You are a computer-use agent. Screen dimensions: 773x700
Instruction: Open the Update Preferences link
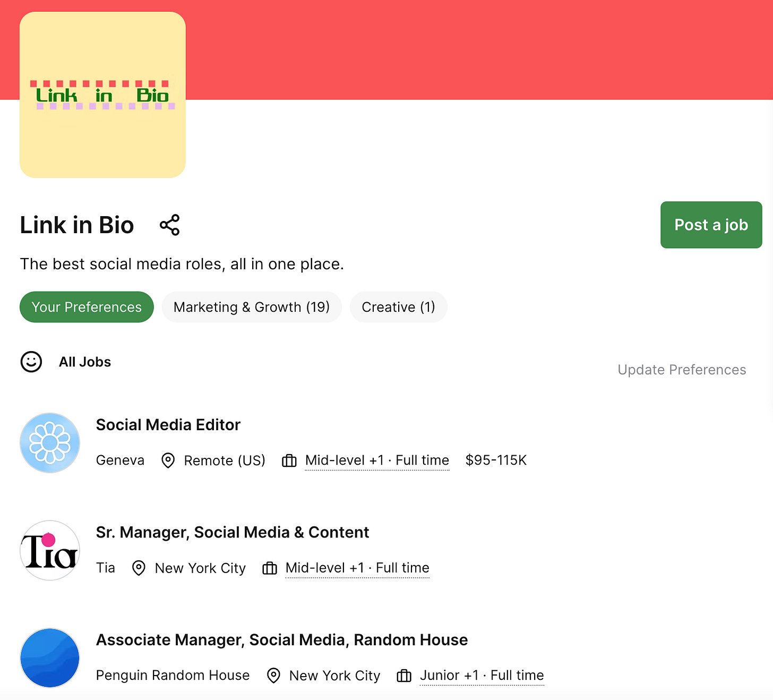682,370
